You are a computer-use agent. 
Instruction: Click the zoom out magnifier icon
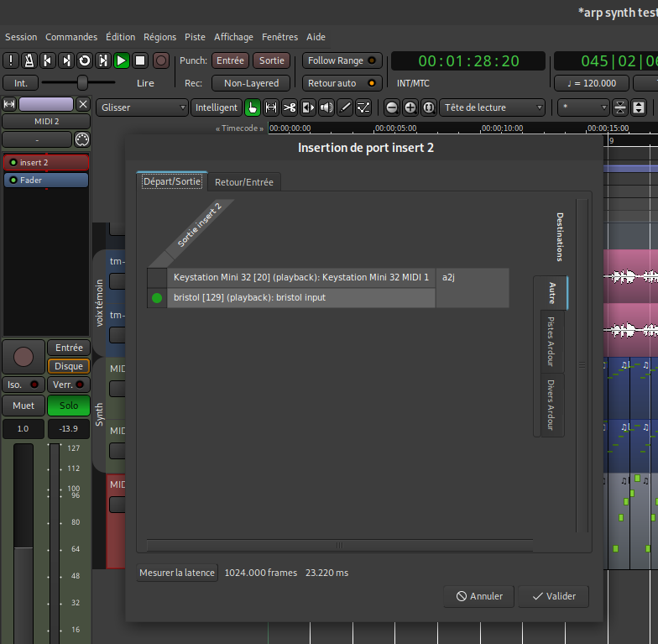391,107
